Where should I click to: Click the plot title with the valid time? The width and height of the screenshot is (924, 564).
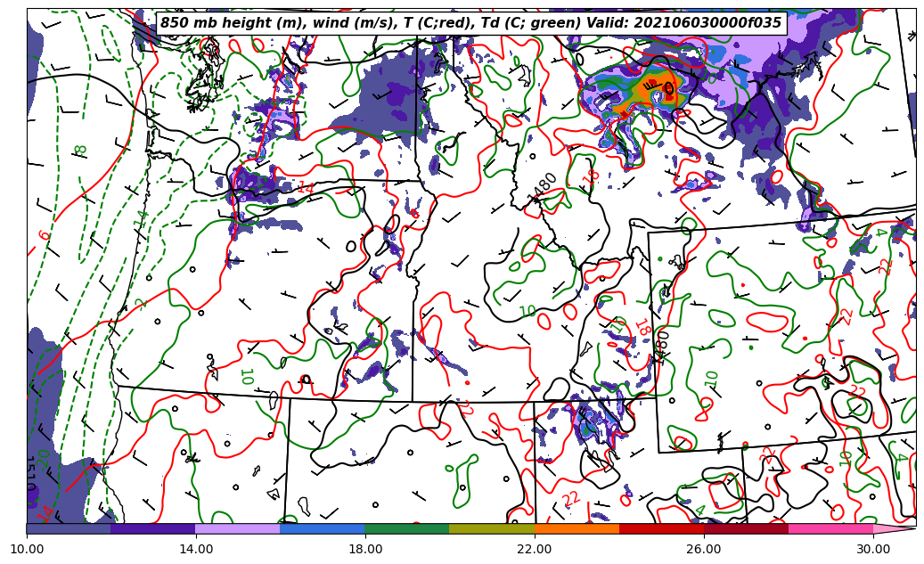tap(470, 23)
